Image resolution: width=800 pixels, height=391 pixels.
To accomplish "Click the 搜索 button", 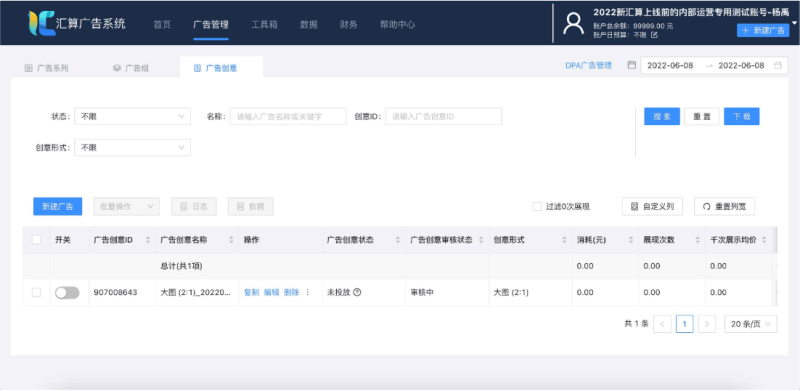I will 662,116.
